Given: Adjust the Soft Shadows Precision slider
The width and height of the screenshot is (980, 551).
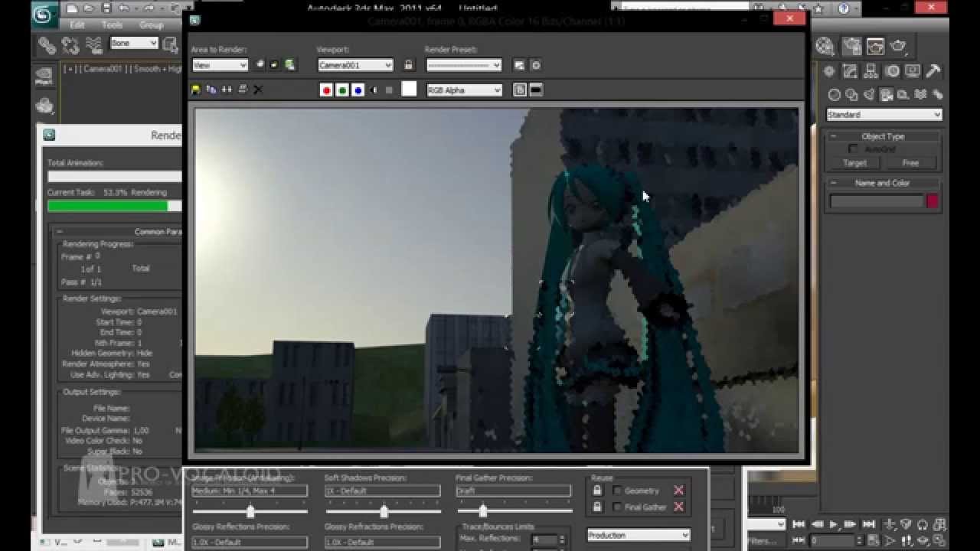Looking at the screenshot, I should [384, 511].
